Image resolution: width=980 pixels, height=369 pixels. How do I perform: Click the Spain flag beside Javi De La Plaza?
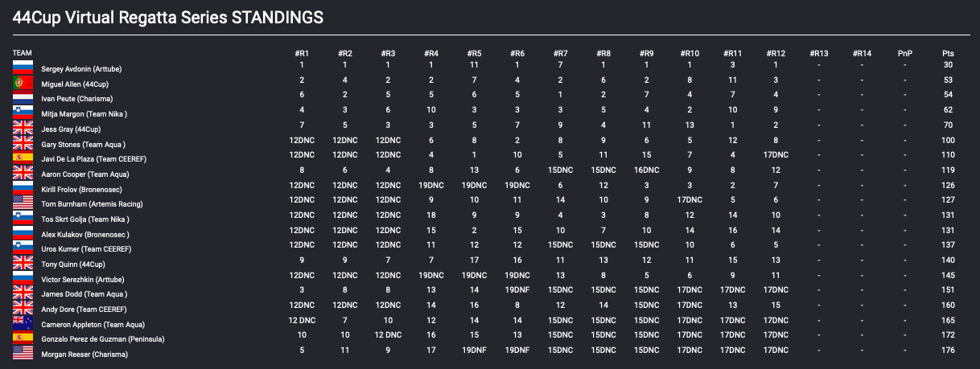(23, 158)
